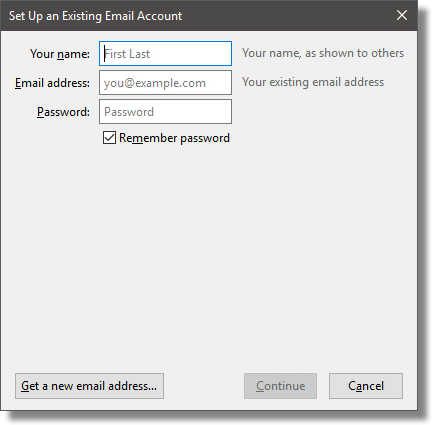Open Get a new email address
Screen dimensions: 432x425
pos(89,386)
